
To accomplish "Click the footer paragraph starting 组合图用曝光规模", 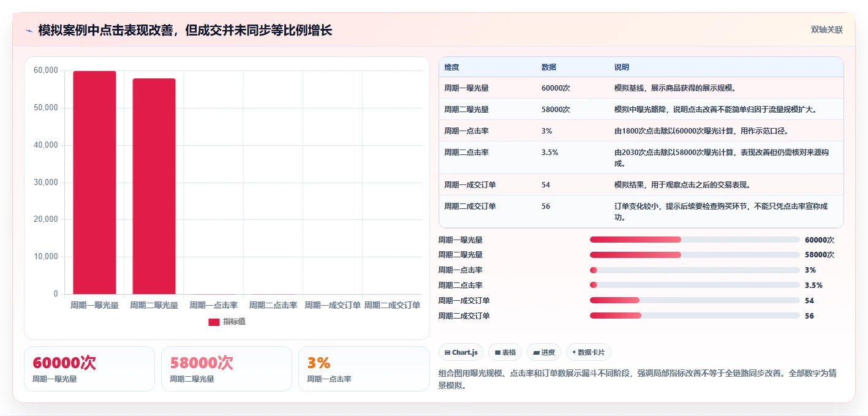I will pos(637,379).
